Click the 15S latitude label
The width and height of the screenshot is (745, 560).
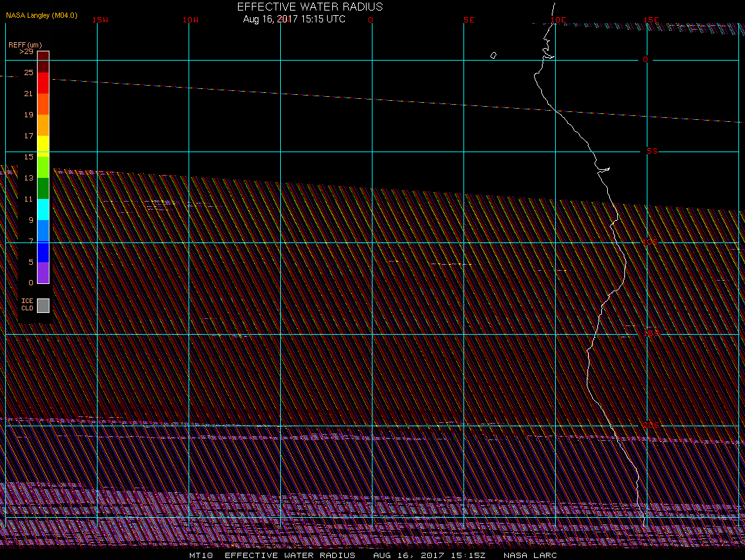pos(651,333)
